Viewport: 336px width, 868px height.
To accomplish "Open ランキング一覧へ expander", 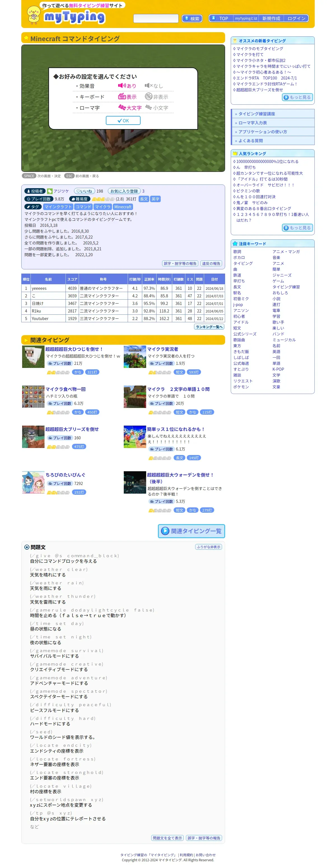I will pyautogui.click(x=209, y=326).
